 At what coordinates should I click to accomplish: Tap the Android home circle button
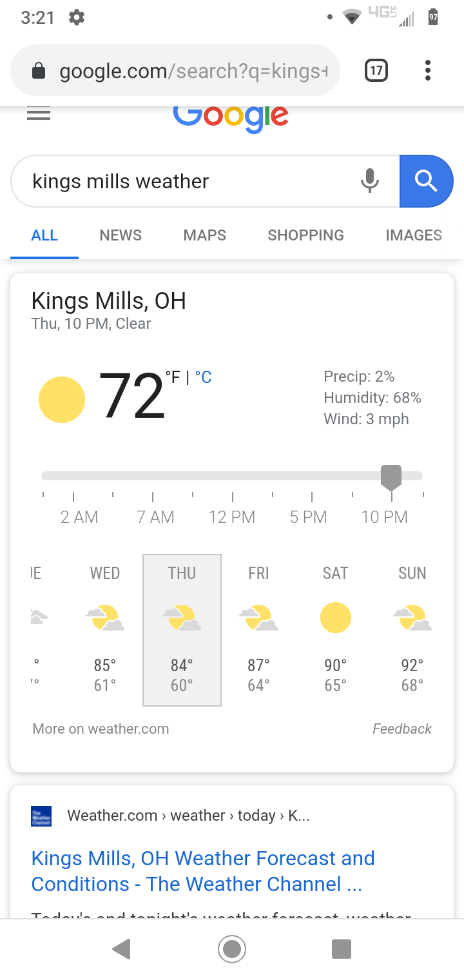click(x=232, y=948)
